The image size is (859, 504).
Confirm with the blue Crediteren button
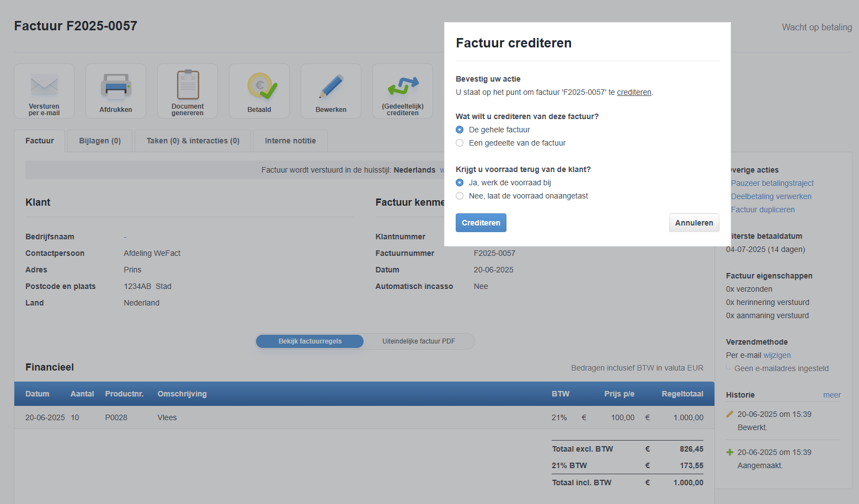[x=481, y=223]
